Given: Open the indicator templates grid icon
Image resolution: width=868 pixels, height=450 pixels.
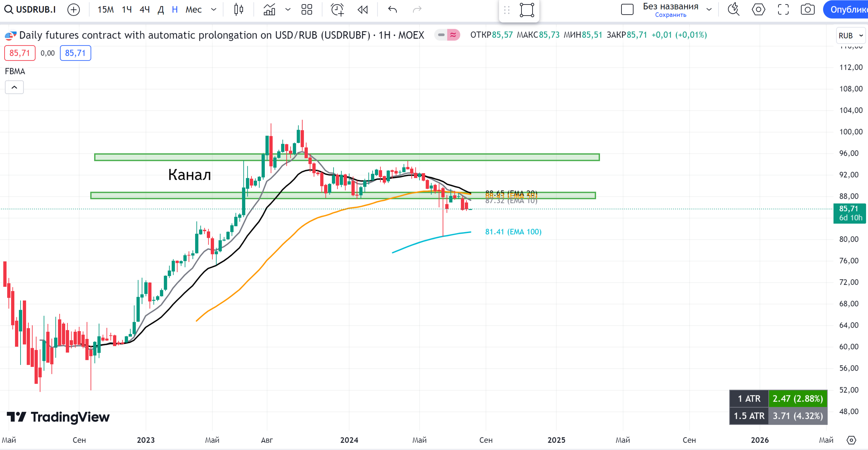Looking at the screenshot, I should 306,9.
